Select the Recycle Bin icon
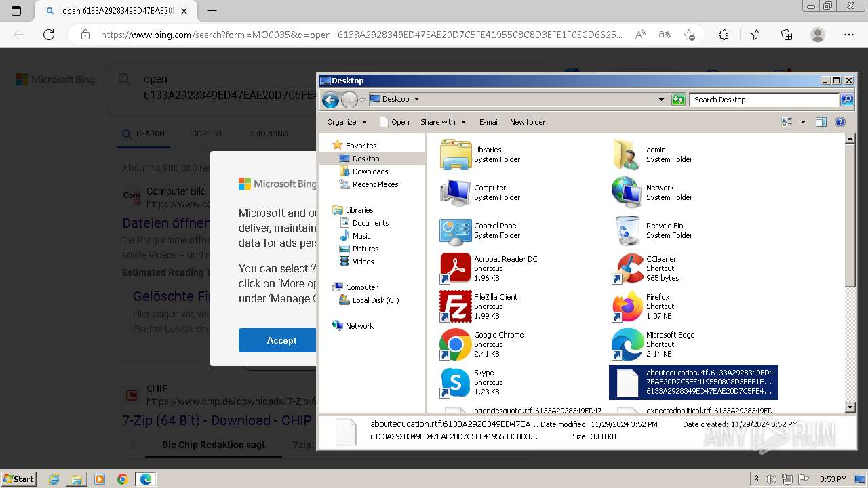Viewport: 868px width, 488px height. pos(627,230)
